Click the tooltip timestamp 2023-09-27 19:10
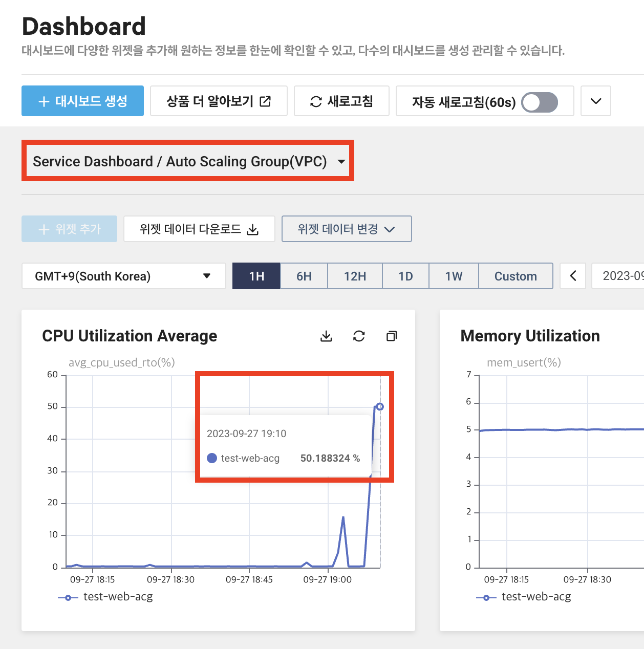Viewport: 644px width, 649px height. [x=246, y=434]
